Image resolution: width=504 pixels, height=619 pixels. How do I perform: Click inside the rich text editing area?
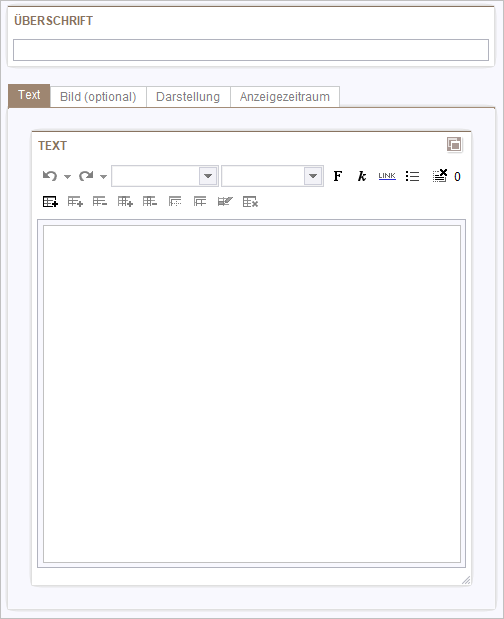coord(252,394)
